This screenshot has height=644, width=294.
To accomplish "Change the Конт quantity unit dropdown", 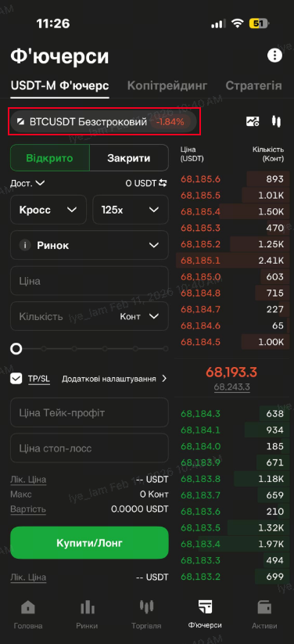I will point(139,316).
